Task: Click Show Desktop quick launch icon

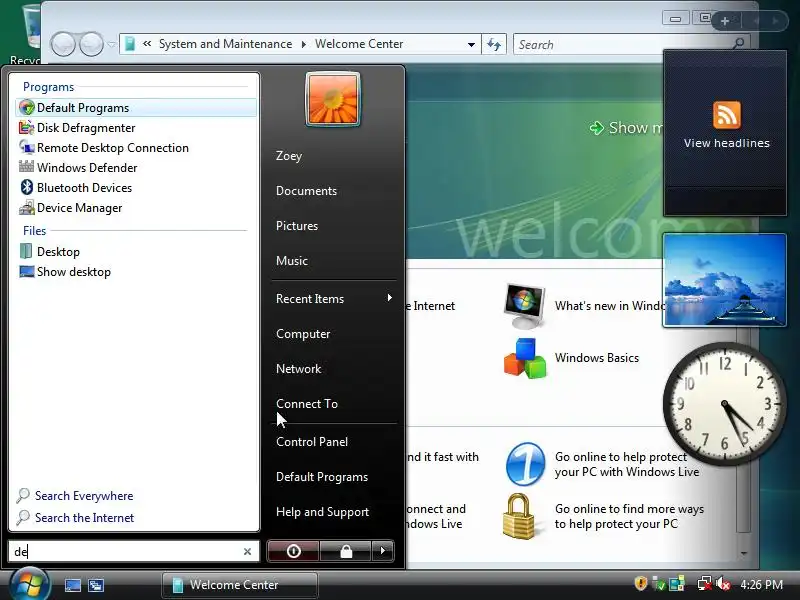Action: 72,585
